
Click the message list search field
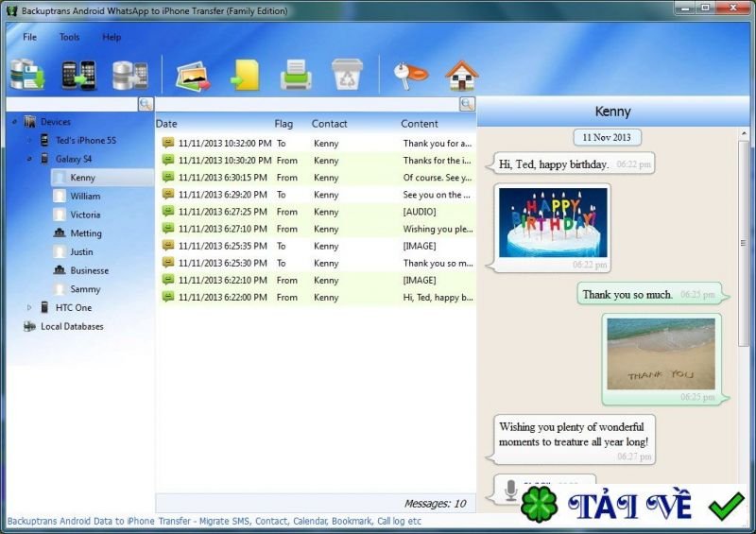307,104
